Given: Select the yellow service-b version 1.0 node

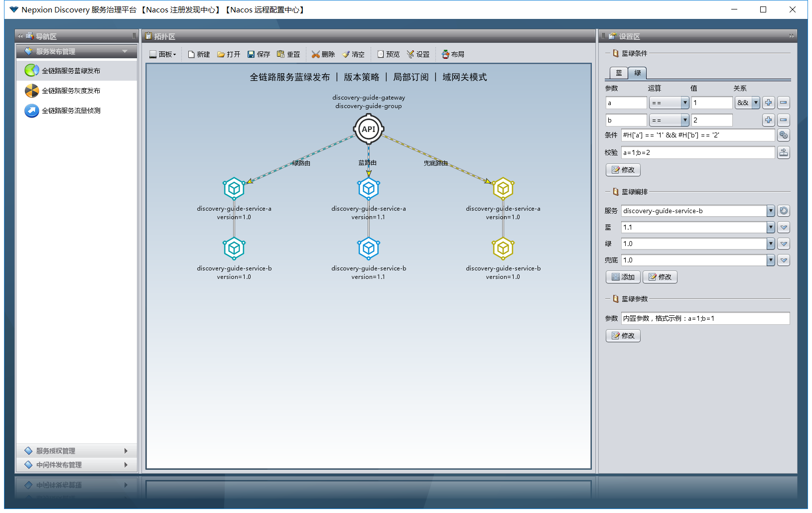Looking at the screenshot, I should point(503,248).
